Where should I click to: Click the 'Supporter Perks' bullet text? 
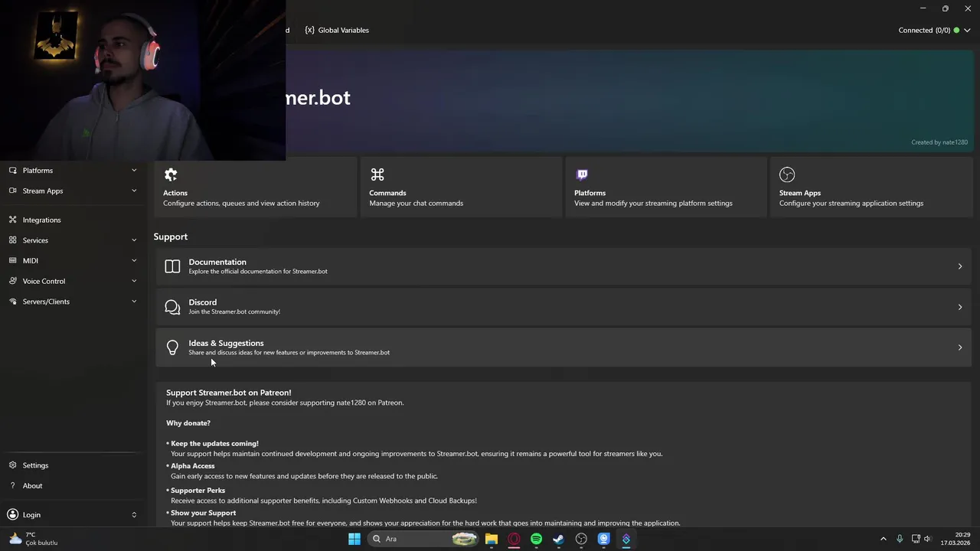(198, 491)
